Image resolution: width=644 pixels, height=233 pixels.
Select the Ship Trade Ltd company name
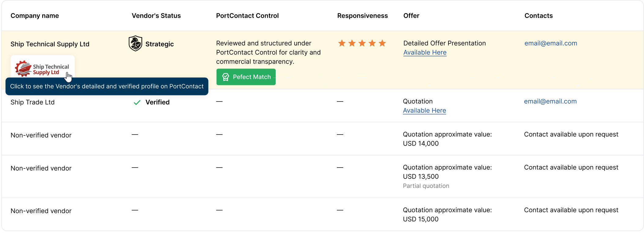32,102
